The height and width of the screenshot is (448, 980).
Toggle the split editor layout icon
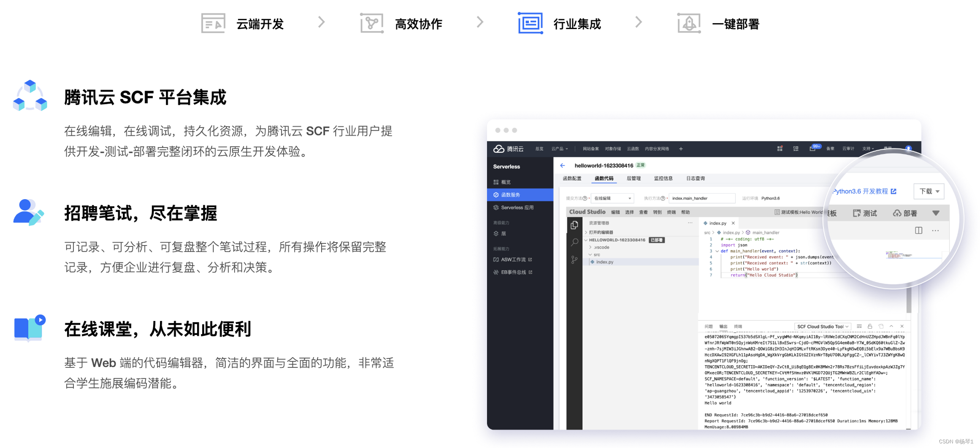point(918,230)
